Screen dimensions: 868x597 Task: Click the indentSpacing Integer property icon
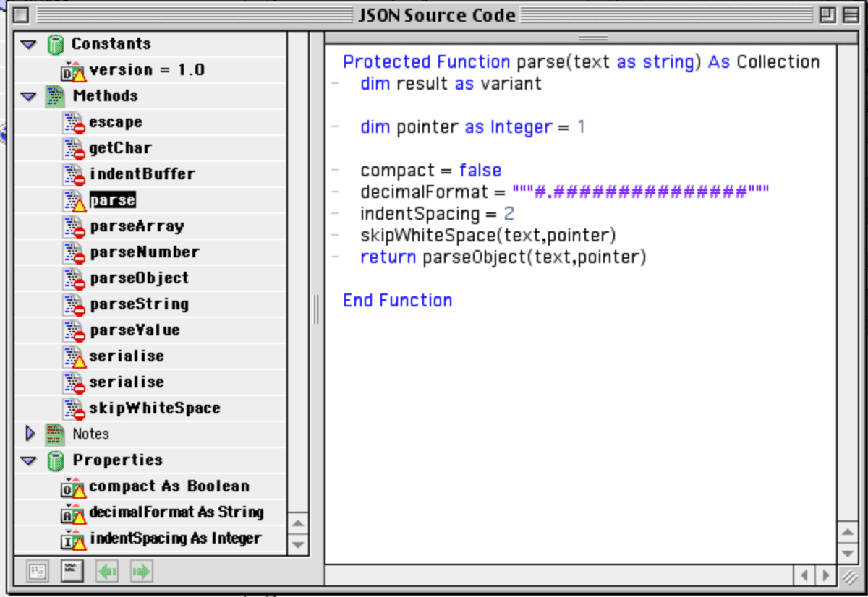74,539
